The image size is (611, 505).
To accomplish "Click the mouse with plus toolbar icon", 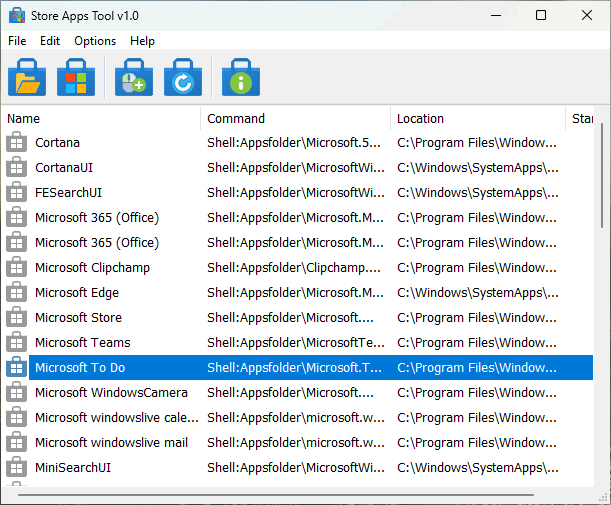I will point(133,77).
